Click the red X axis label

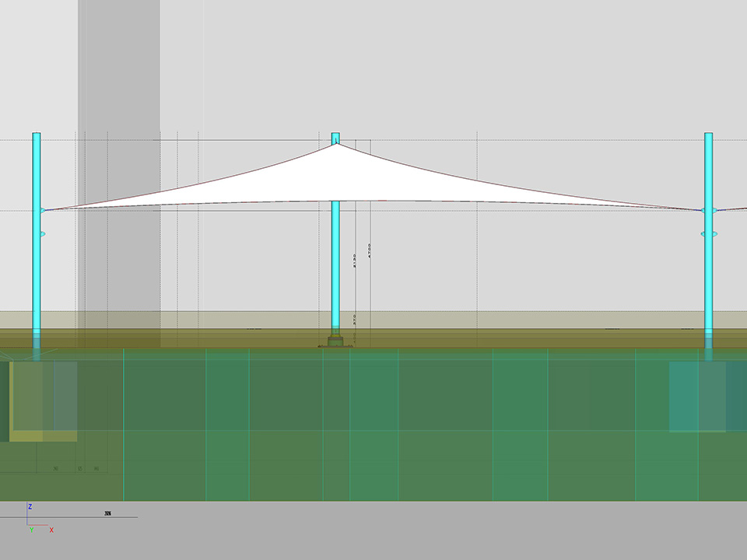coord(51,530)
